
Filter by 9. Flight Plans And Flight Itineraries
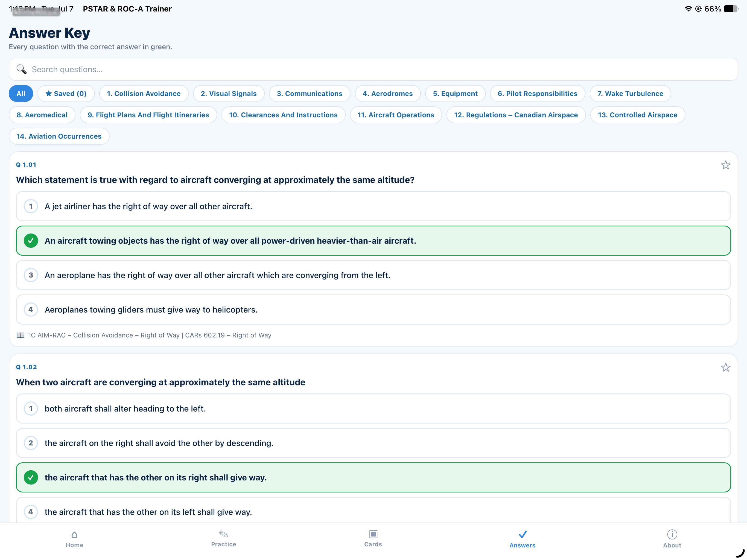pyautogui.click(x=148, y=115)
